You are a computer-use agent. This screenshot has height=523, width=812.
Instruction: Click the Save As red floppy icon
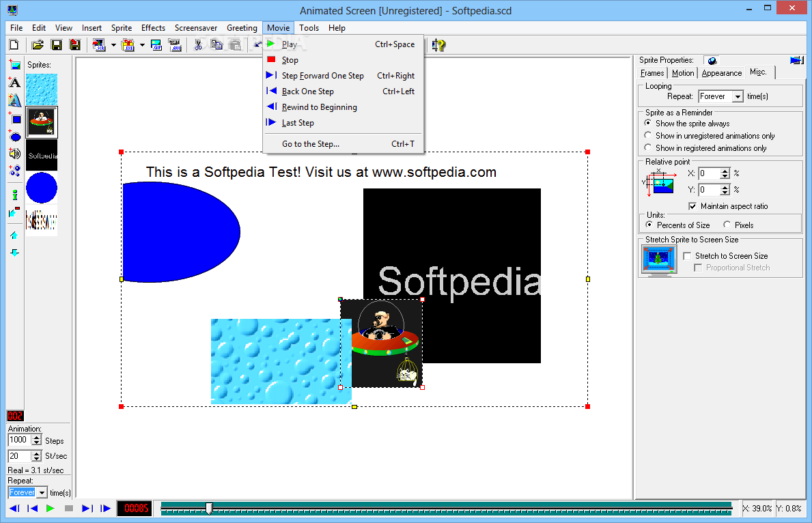75,45
